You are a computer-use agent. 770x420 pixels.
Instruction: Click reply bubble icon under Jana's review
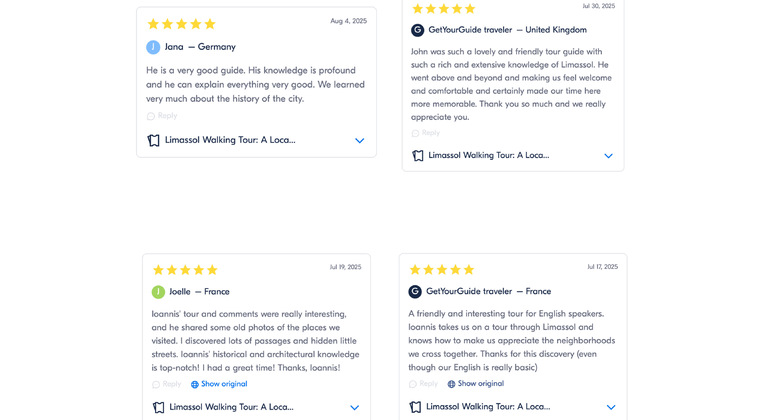tap(151, 116)
